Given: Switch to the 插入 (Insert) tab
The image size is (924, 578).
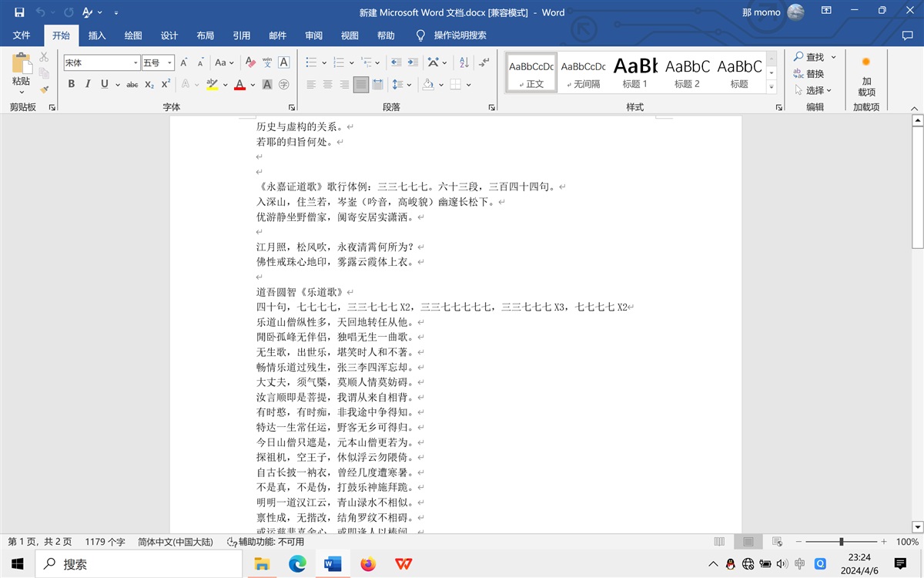Looking at the screenshot, I should (x=97, y=35).
